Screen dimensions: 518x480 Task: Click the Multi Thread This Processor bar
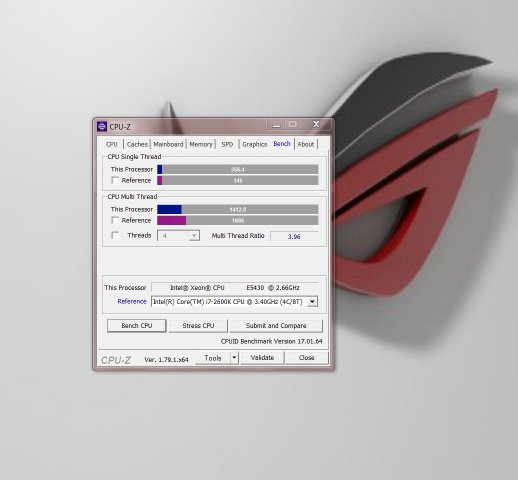(x=238, y=209)
